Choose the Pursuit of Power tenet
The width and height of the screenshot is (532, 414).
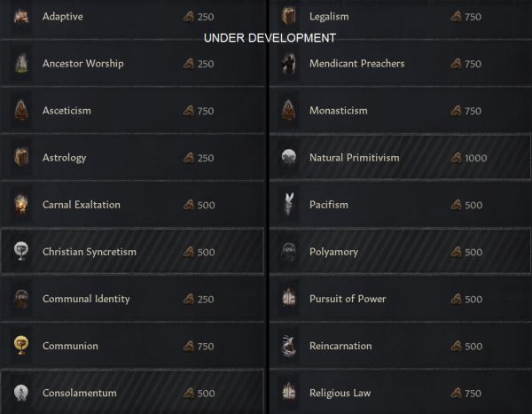400,299
